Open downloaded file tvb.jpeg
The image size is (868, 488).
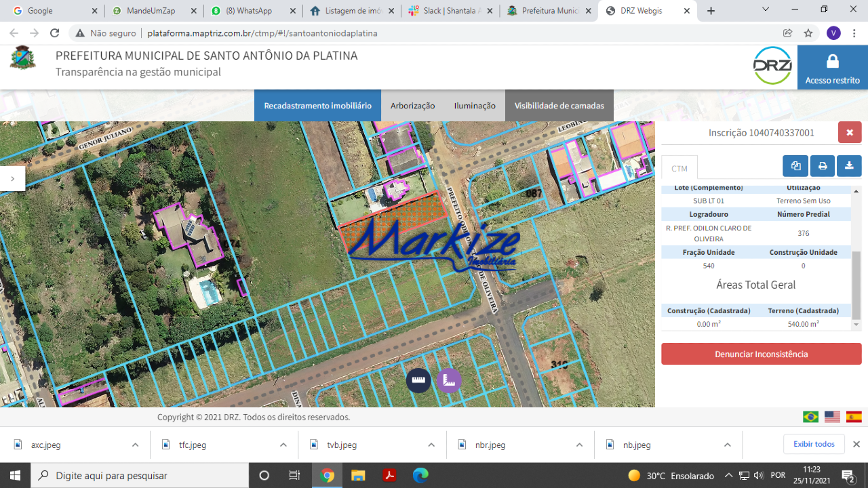pyautogui.click(x=342, y=445)
